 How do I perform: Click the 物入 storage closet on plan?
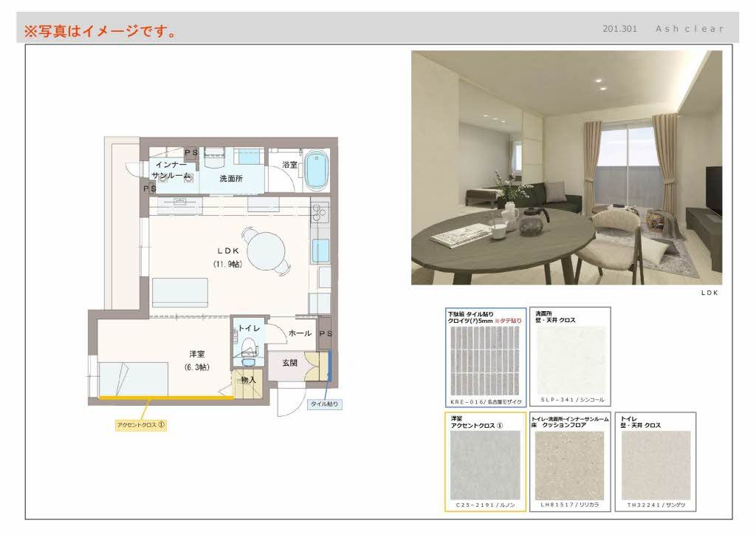[247, 382]
